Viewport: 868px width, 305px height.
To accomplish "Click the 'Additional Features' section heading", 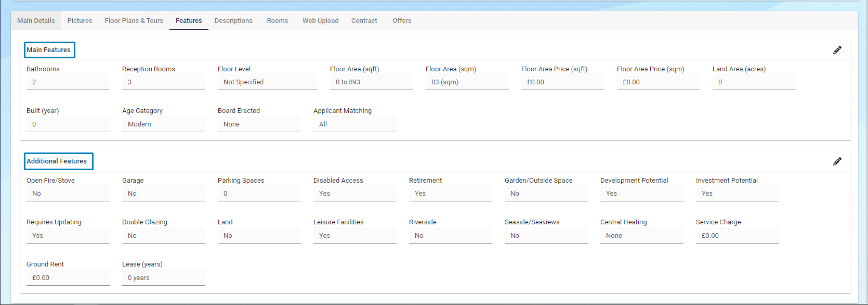I will pyautogui.click(x=57, y=161).
